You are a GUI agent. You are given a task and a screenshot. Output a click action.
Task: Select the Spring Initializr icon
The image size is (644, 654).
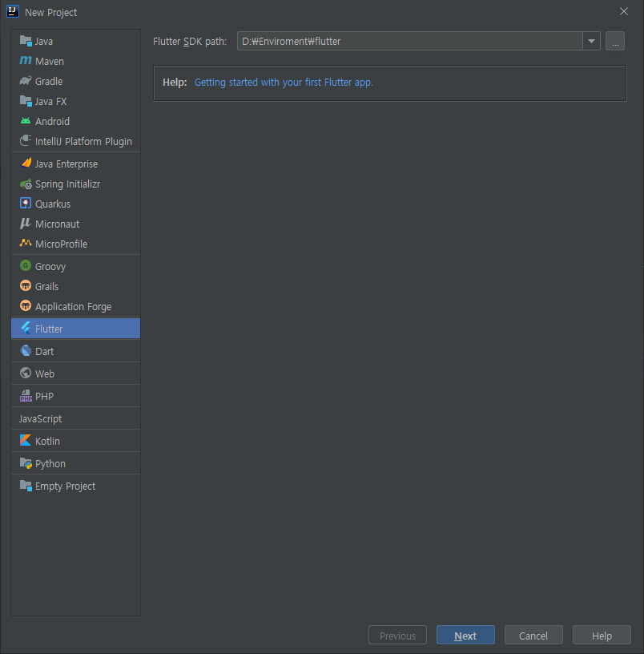coord(26,184)
